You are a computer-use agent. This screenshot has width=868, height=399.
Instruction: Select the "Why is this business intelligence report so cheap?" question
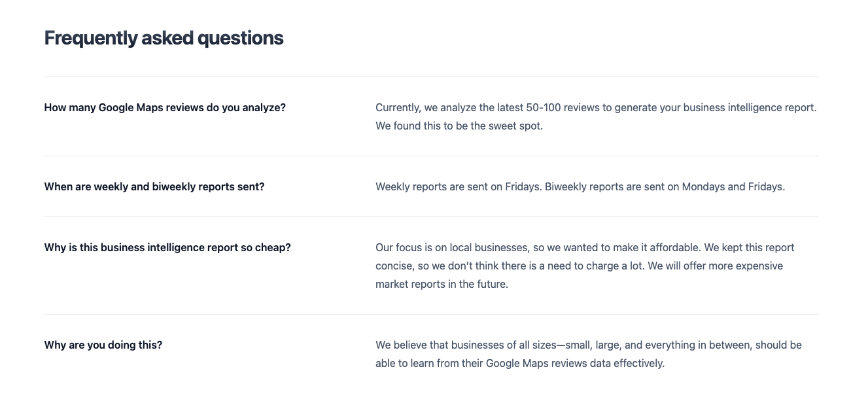[167, 248]
